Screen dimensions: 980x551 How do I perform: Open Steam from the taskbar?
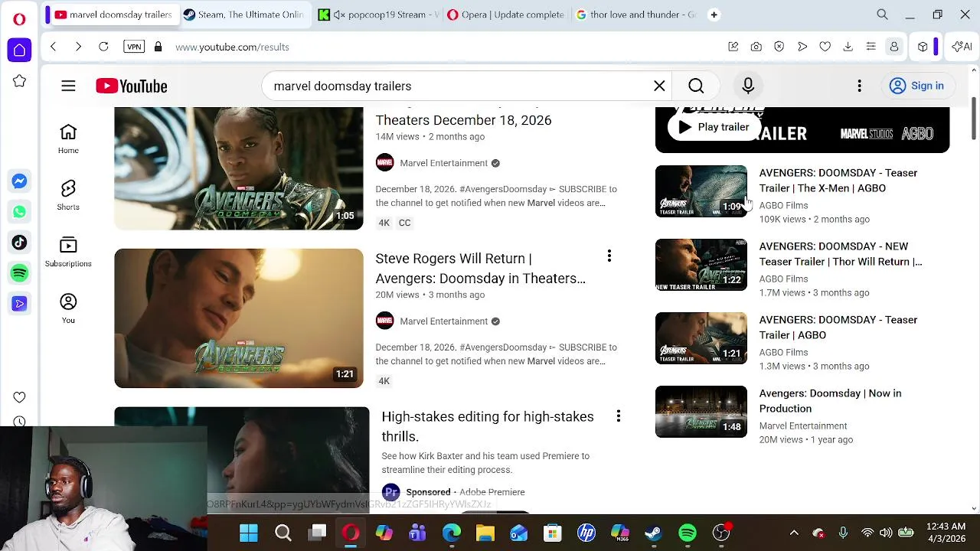[x=654, y=533]
